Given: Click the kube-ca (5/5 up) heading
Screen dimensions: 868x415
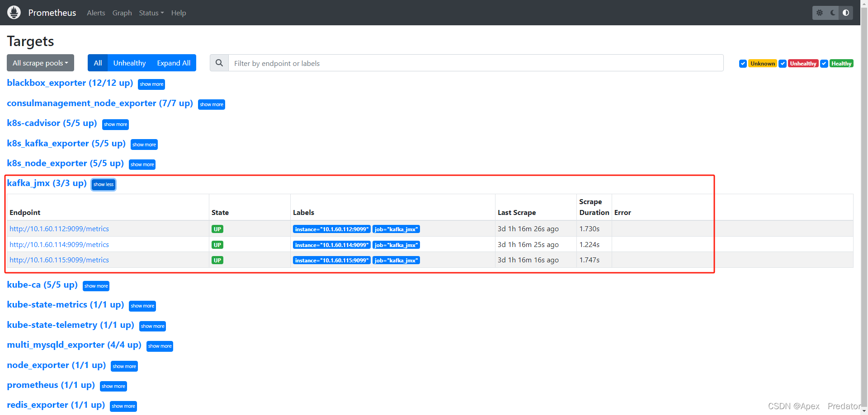Looking at the screenshot, I should click(x=42, y=284).
